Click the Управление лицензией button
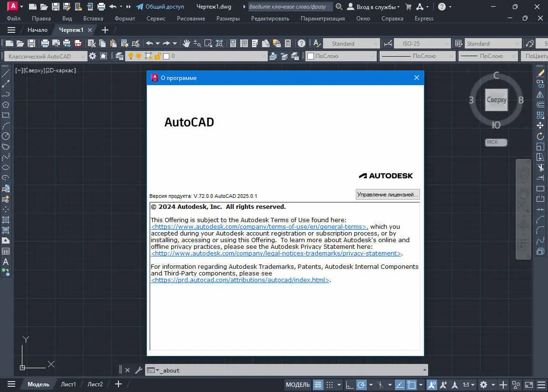 [387, 195]
